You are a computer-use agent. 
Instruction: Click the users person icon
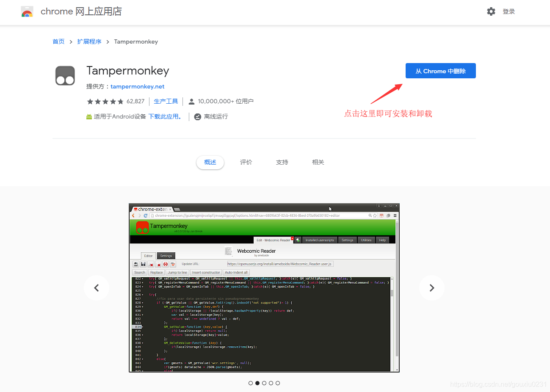(x=191, y=102)
